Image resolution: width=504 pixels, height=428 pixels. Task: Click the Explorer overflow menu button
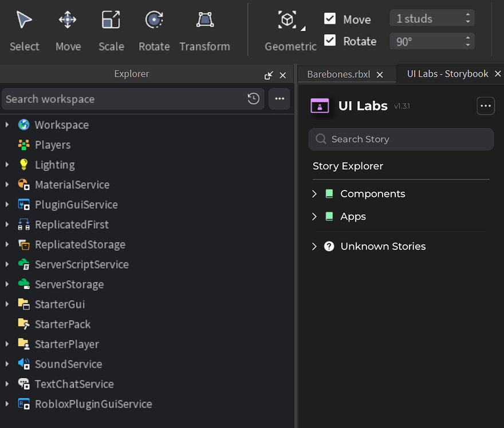click(279, 98)
